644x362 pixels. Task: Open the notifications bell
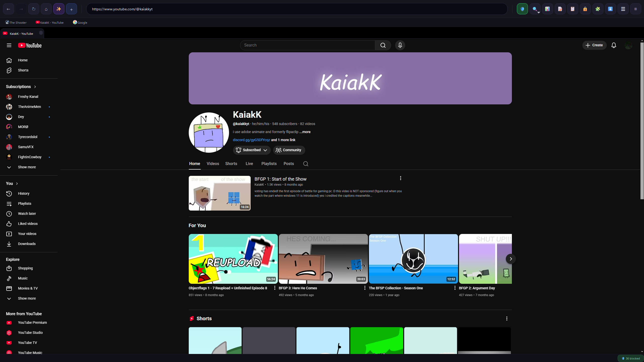(x=614, y=45)
